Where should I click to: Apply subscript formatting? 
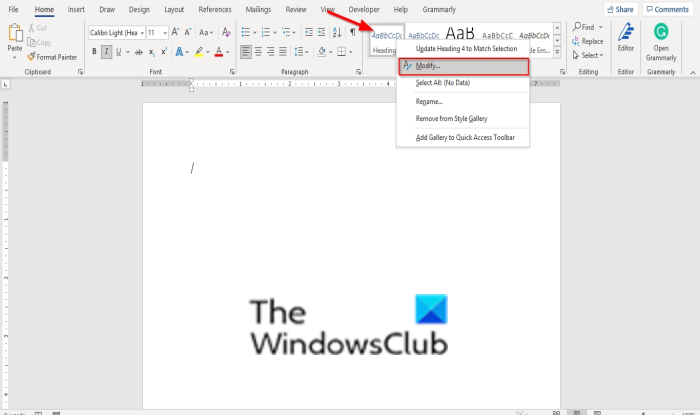[152, 52]
